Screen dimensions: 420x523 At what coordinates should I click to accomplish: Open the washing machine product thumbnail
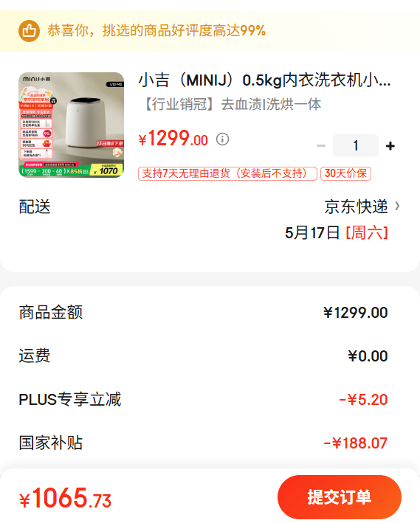pos(71,125)
